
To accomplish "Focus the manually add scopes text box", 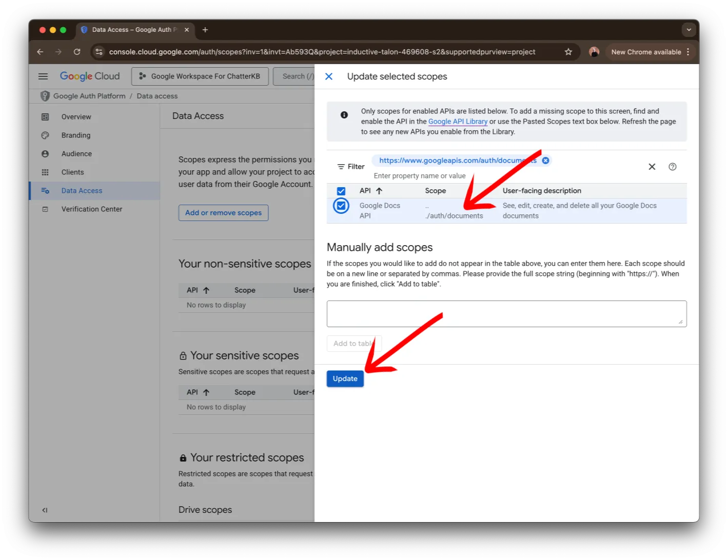I will pyautogui.click(x=507, y=314).
